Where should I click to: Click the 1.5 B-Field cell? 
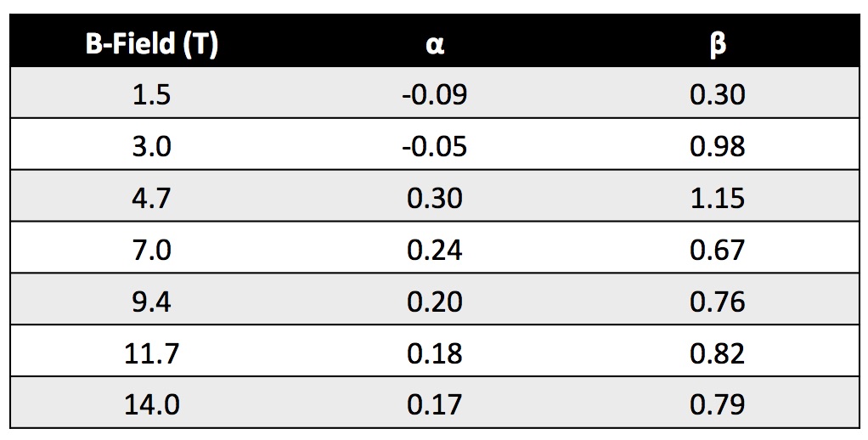[x=152, y=94]
